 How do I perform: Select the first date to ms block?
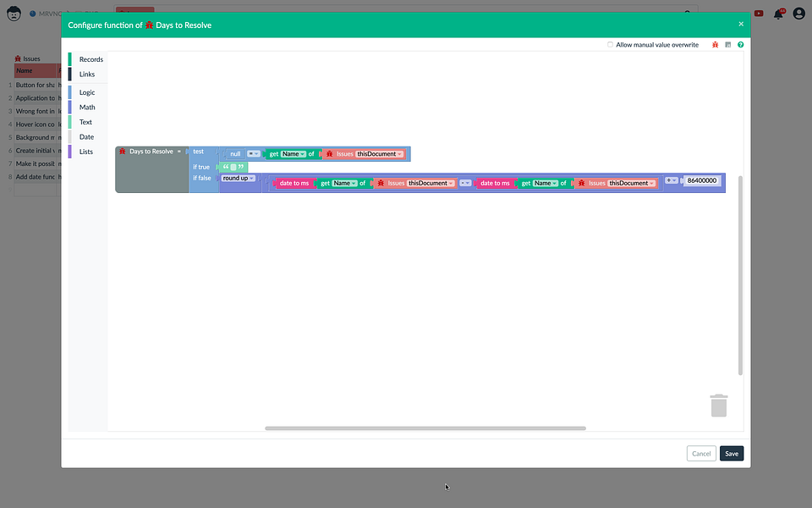point(294,183)
